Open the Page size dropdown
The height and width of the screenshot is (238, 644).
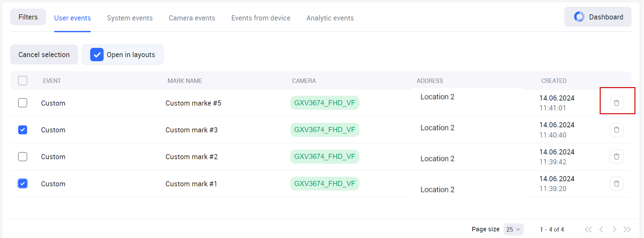click(513, 229)
